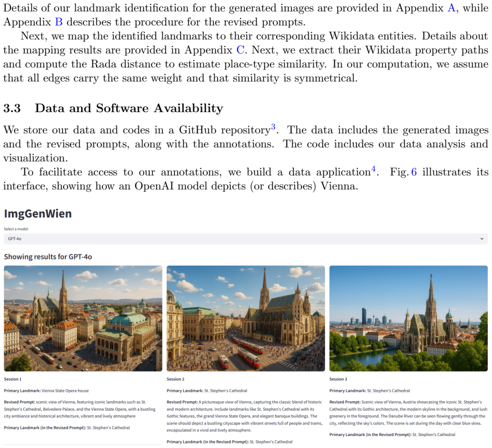Open Session 2 image with red trams

point(245,318)
